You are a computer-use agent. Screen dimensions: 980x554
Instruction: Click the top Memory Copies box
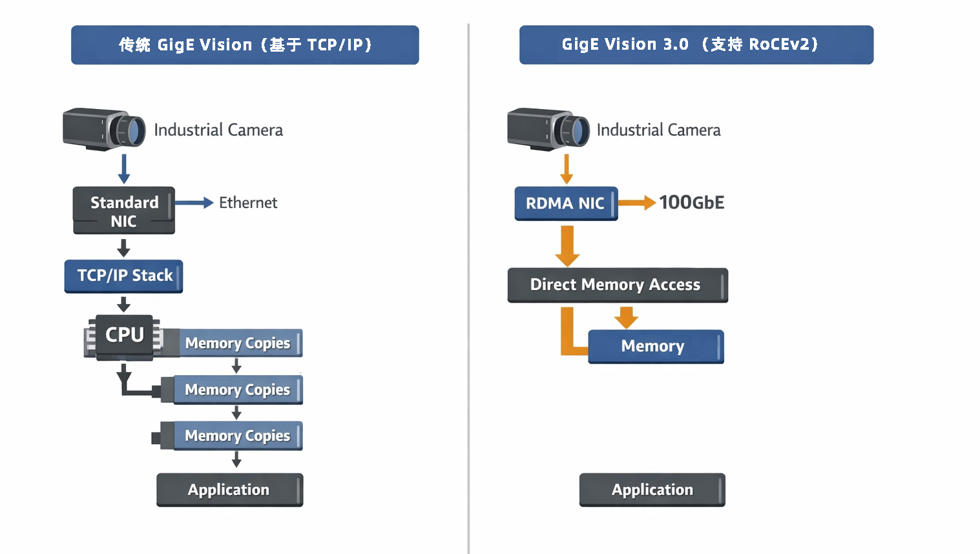[x=238, y=343]
